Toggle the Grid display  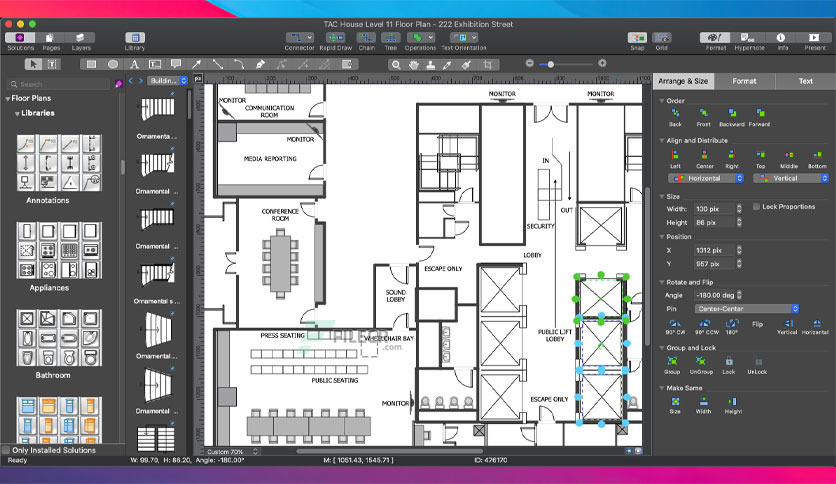pos(662,38)
